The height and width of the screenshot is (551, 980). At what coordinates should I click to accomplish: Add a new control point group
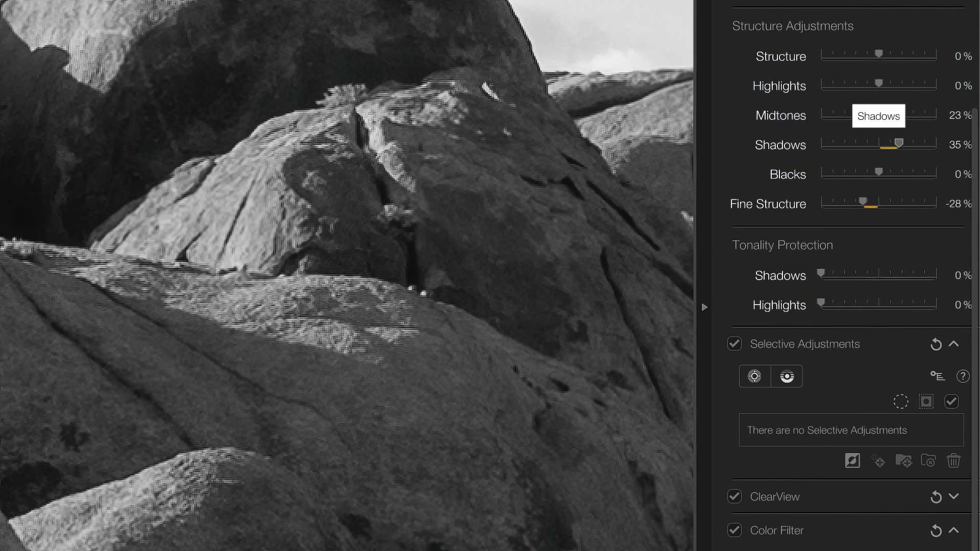pyautogui.click(x=904, y=460)
